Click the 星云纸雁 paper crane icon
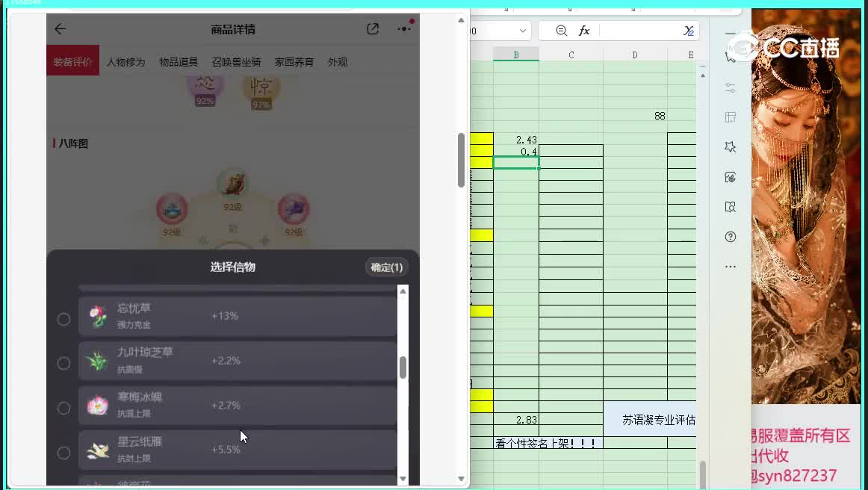This screenshot has height=490, width=868. pos(97,450)
